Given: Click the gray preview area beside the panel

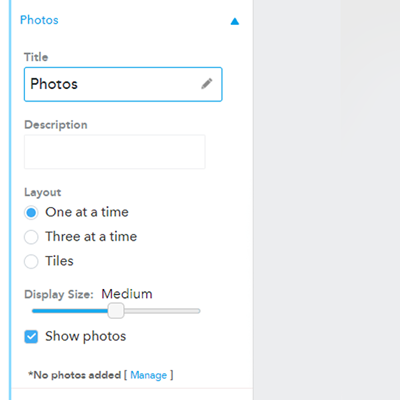Looking at the screenshot, I should pyautogui.click(x=327, y=200).
